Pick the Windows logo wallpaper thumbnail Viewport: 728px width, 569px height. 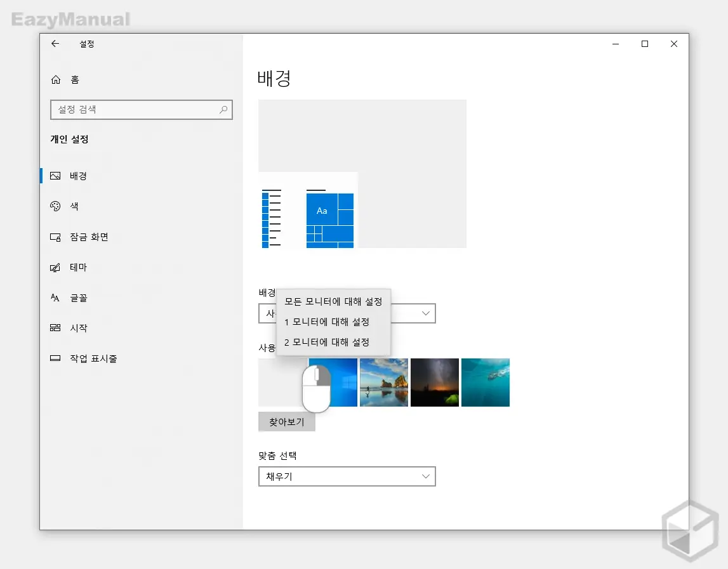tap(333, 383)
